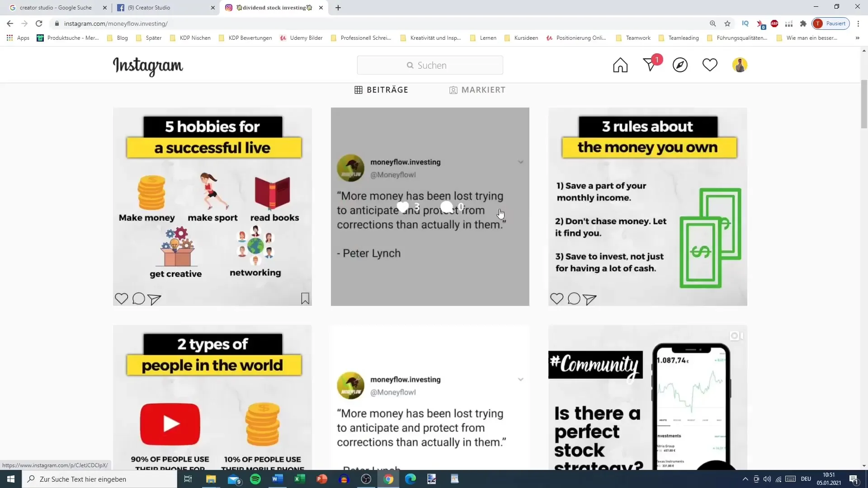The width and height of the screenshot is (868, 488).
Task: Open the Kursideen bookmarks folder
Action: pos(521,38)
